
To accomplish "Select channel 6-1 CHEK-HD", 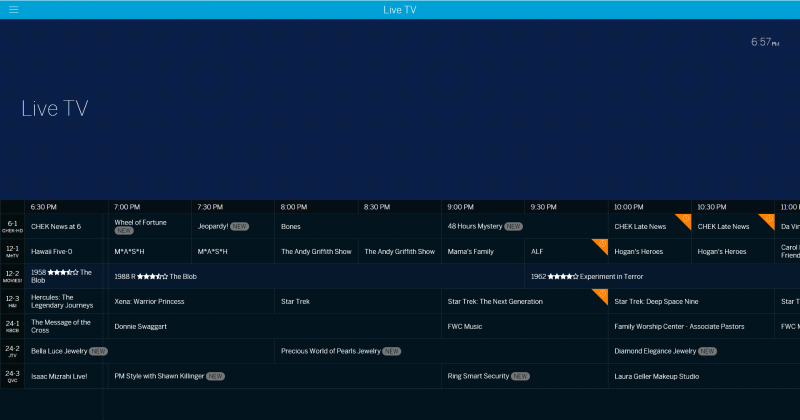I will [x=12, y=227].
